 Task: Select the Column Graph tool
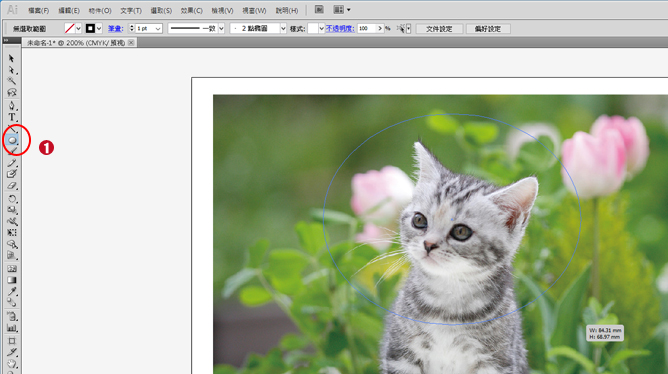click(x=12, y=328)
